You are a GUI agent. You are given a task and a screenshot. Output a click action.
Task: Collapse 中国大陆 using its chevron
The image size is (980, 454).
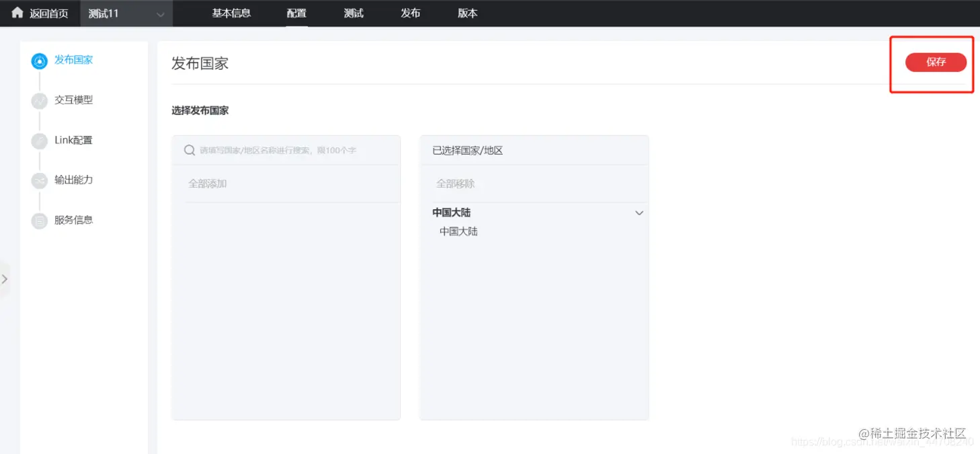click(x=639, y=213)
